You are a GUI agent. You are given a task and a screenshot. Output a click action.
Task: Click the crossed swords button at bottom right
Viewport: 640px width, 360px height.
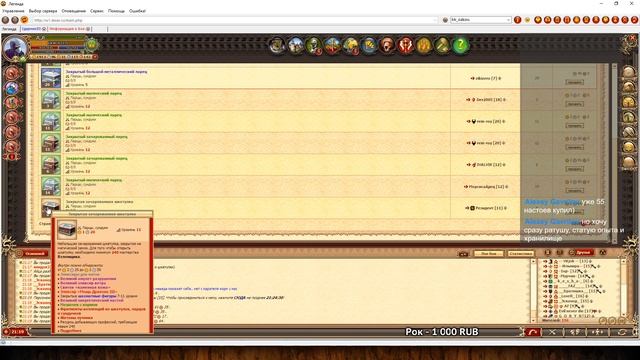552,332
